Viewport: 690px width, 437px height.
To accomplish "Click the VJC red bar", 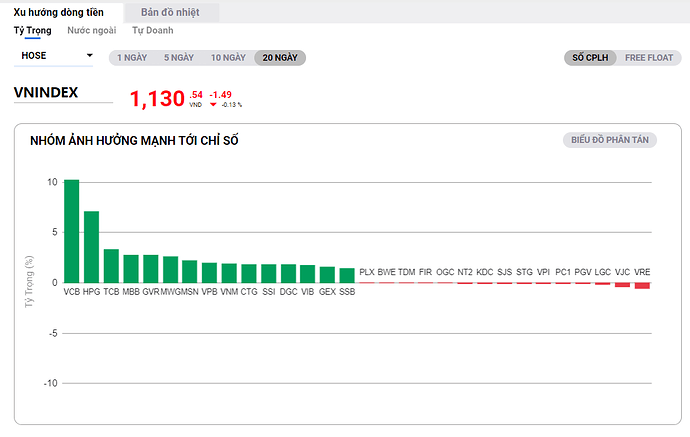I will click(x=623, y=285).
